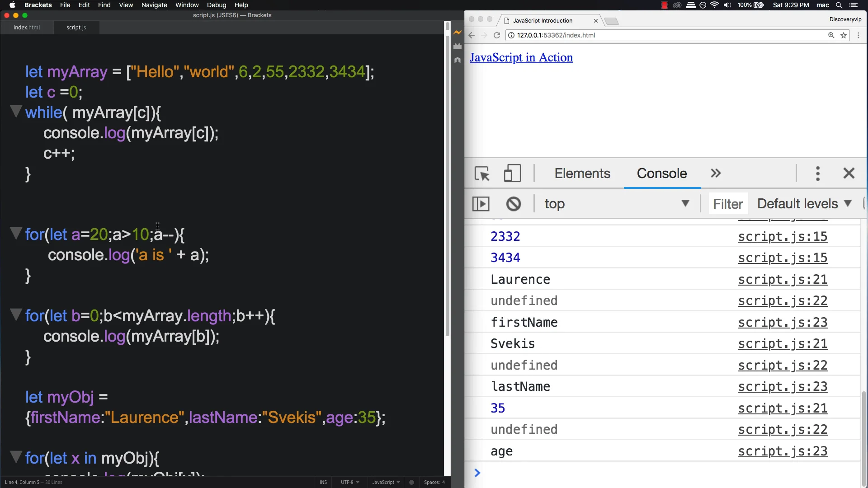868x488 pixels.
Task: Open the Edit menu
Action: 84,5
